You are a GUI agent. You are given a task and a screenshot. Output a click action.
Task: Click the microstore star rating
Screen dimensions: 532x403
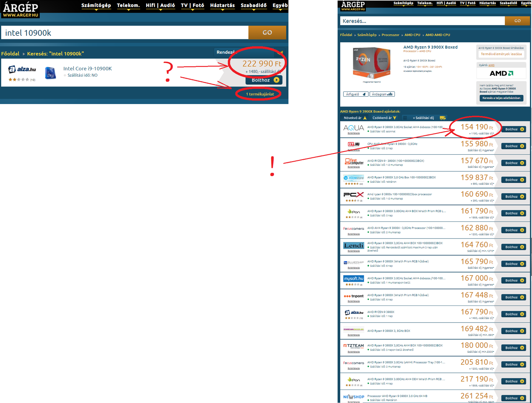pos(352,184)
